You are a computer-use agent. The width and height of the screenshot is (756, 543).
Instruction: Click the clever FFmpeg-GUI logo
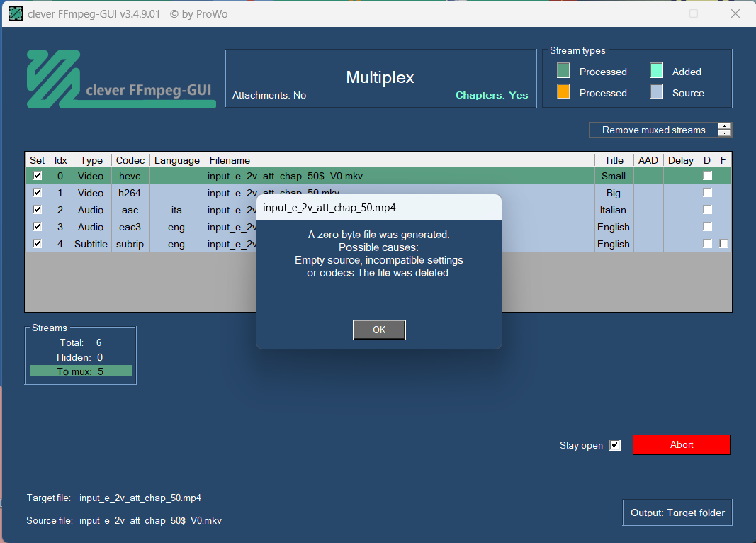[121, 79]
